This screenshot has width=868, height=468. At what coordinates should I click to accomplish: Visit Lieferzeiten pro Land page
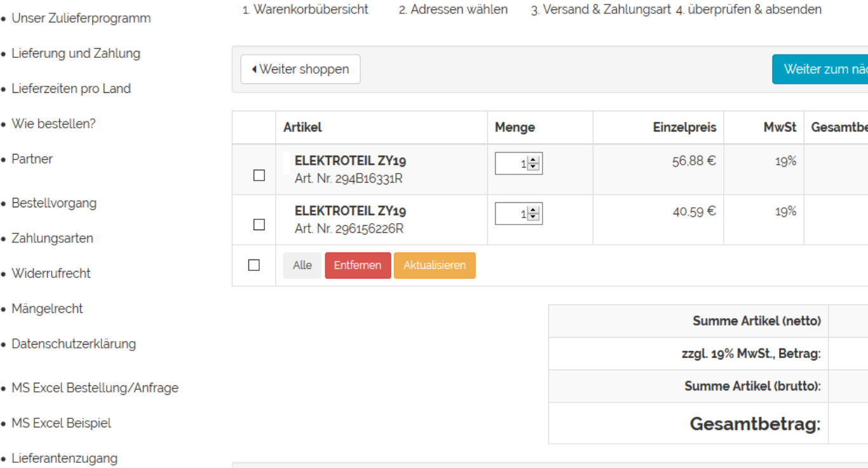tap(71, 88)
